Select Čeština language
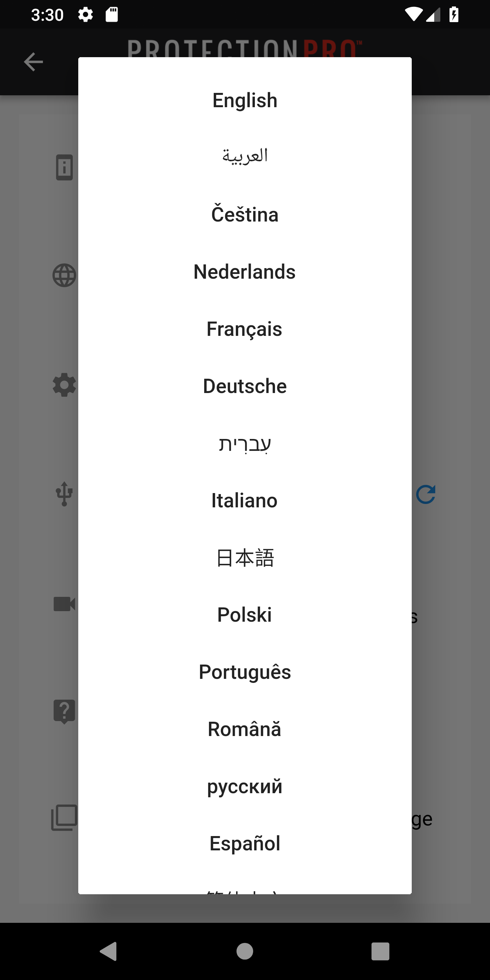 [x=245, y=215]
